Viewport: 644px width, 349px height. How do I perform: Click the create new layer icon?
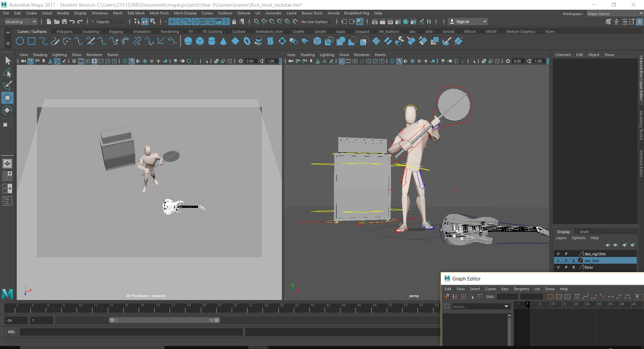click(x=625, y=245)
